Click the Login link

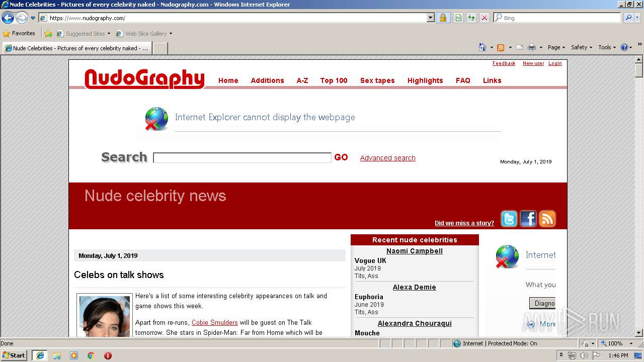pos(555,63)
